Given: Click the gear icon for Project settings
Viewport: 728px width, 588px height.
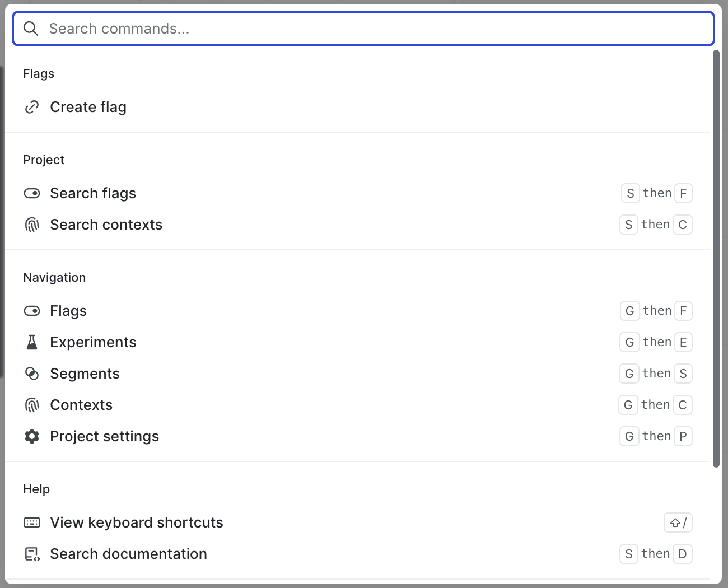Looking at the screenshot, I should point(32,436).
